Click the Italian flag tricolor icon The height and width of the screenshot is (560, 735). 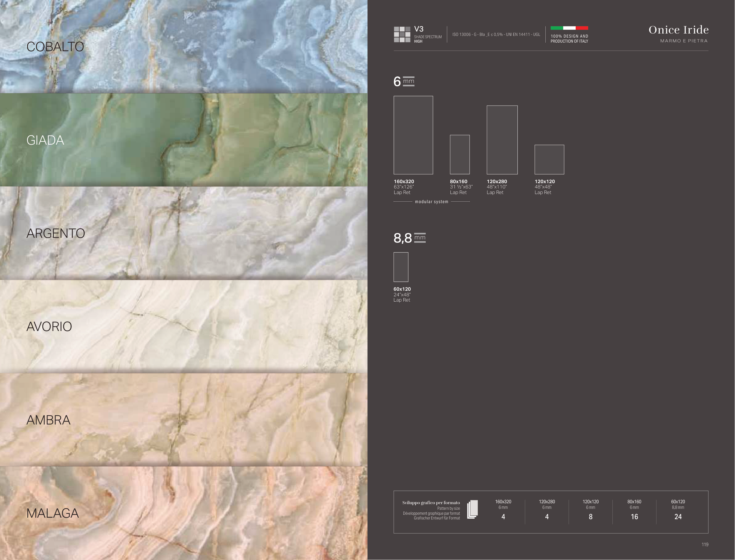[569, 28]
